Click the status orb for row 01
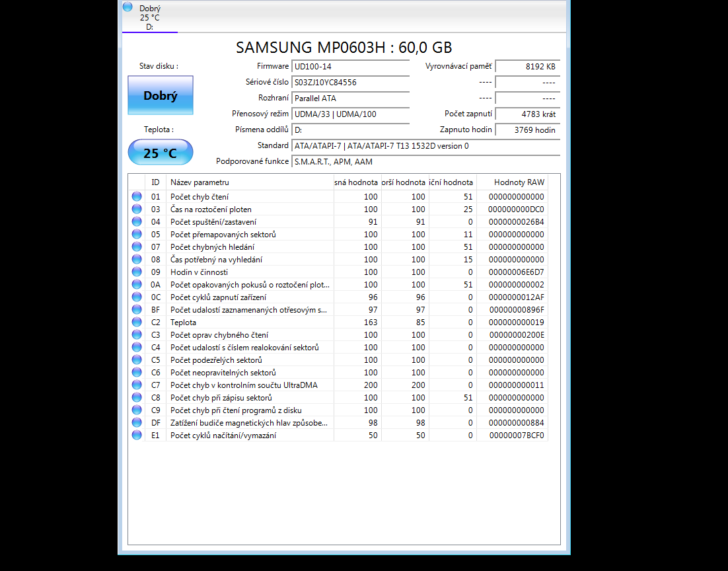Image resolution: width=728 pixels, height=571 pixels. click(137, 196)
